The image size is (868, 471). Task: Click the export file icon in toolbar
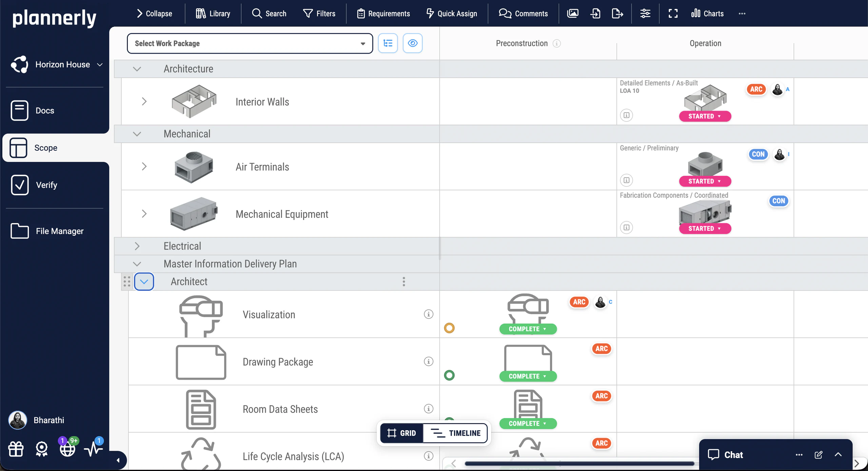617,14
